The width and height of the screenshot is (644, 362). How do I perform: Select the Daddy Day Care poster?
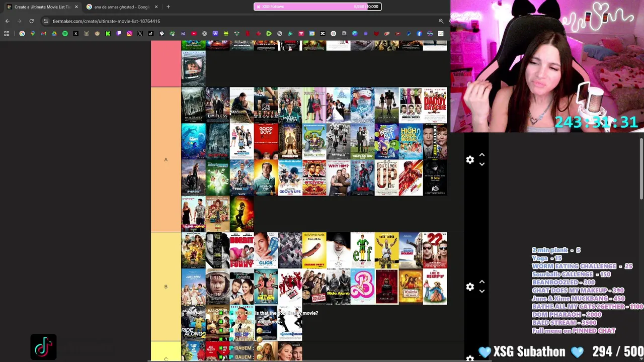pyautogui.click(x=435, y=105)
